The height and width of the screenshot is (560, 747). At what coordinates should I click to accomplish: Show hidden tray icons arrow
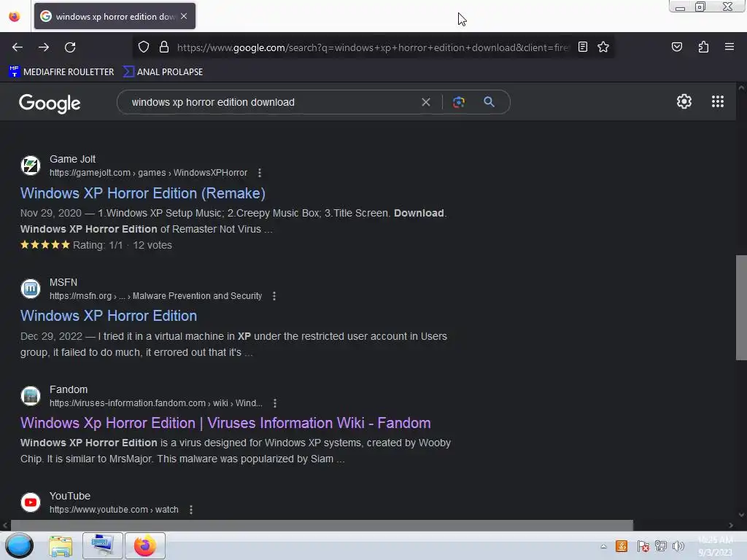click(603, 547)
